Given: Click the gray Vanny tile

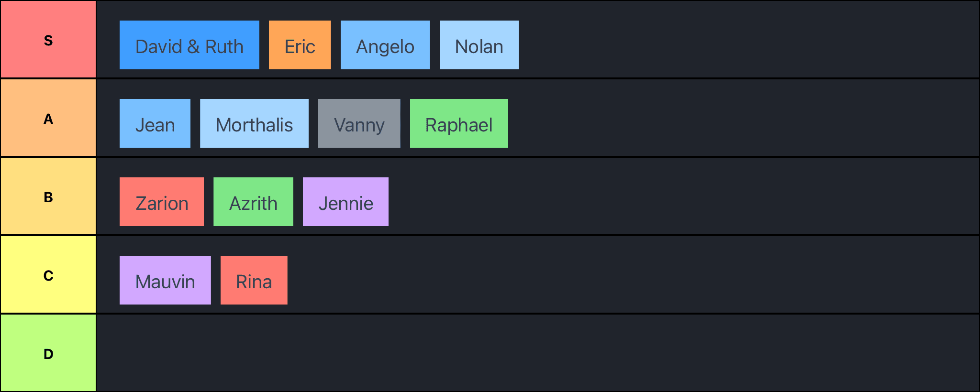Looking at the screenshot, I should (359, 124).
